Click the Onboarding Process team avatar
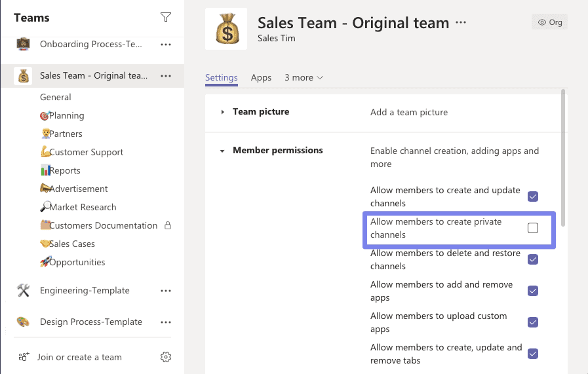Image resolution: width=588 pixels, height=374 pixels. (23, 44)
